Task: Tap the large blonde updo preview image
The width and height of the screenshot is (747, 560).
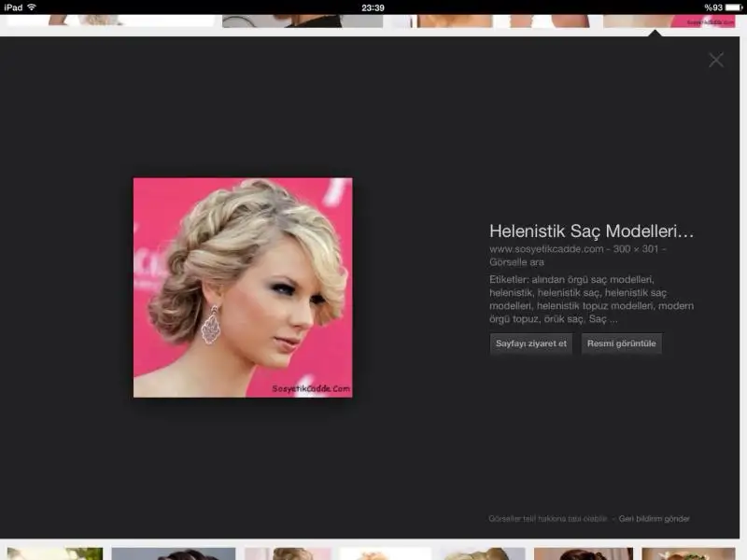Action: [243, 287]
